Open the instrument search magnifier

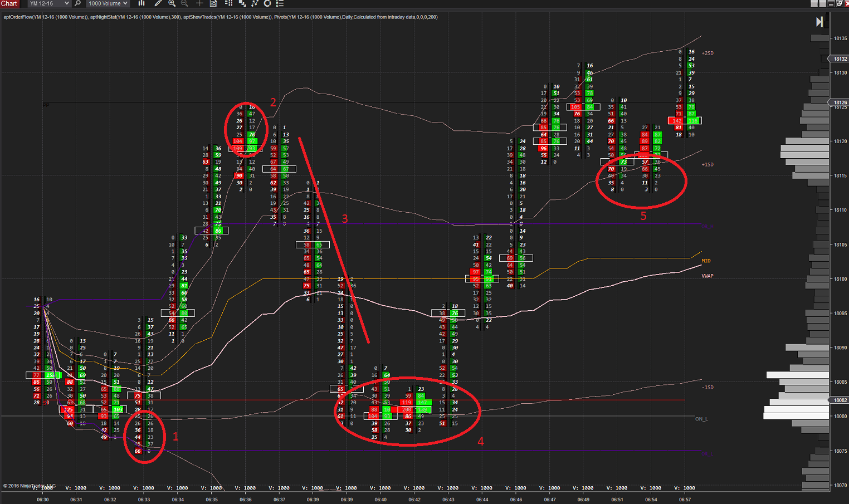coord(77,3)
